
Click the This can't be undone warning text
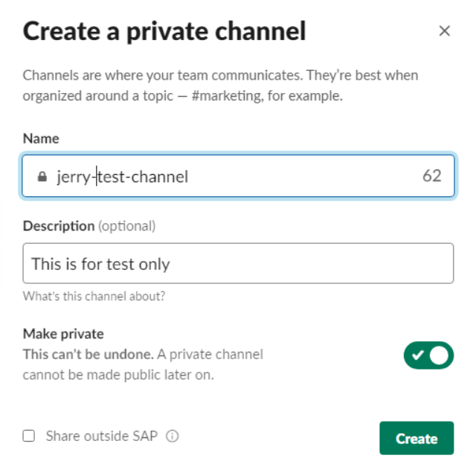(x=89, y=354)
